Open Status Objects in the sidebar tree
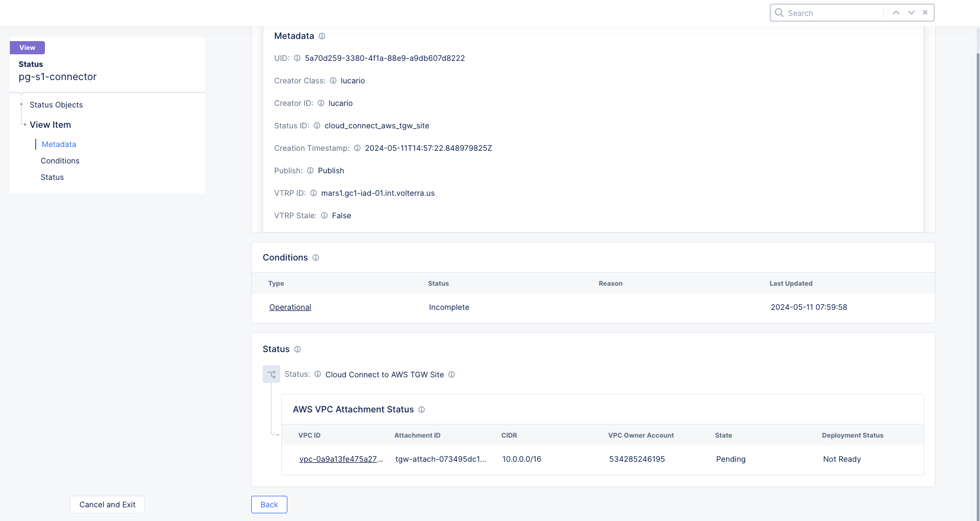The width and height of the screenshot is (980, 521). (56, 104)
